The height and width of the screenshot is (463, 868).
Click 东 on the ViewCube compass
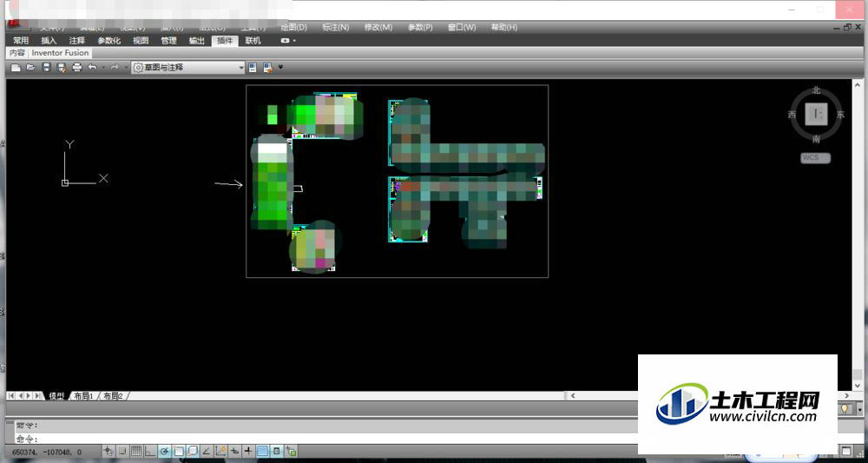[x=840, y=115]
